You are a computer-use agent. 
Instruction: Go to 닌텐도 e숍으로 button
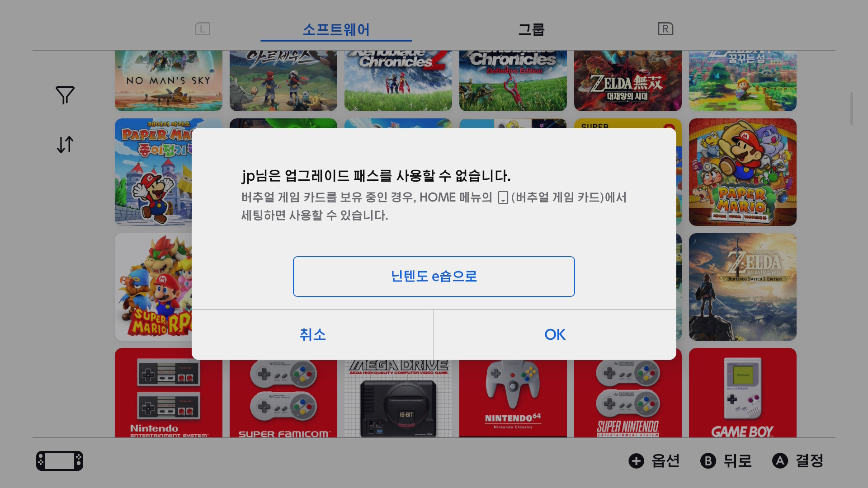pos(434,277)
